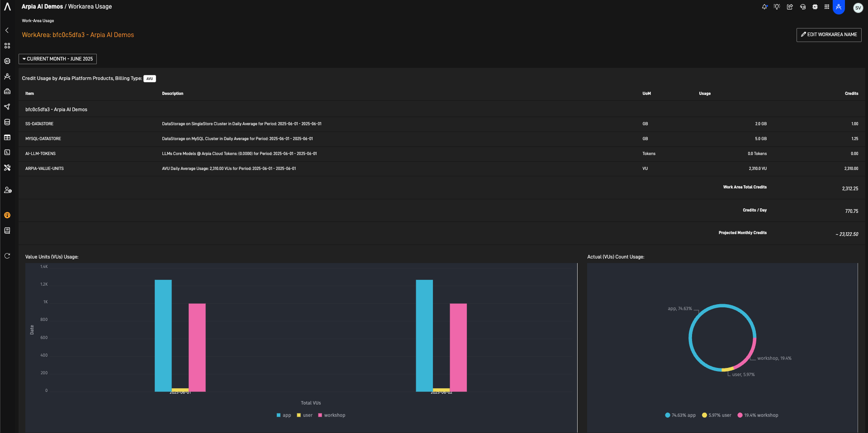Click the SingleStore DataStorage description text

click(x=242, y=124)
